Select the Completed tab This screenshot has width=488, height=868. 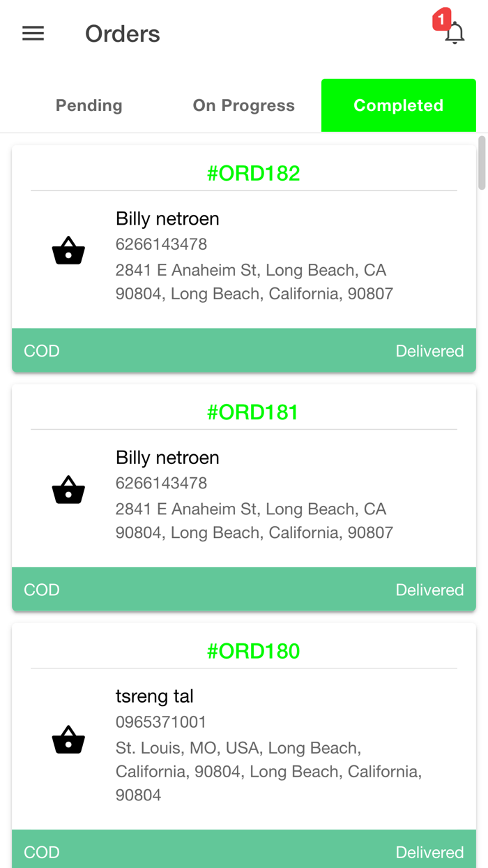(398, 105)
